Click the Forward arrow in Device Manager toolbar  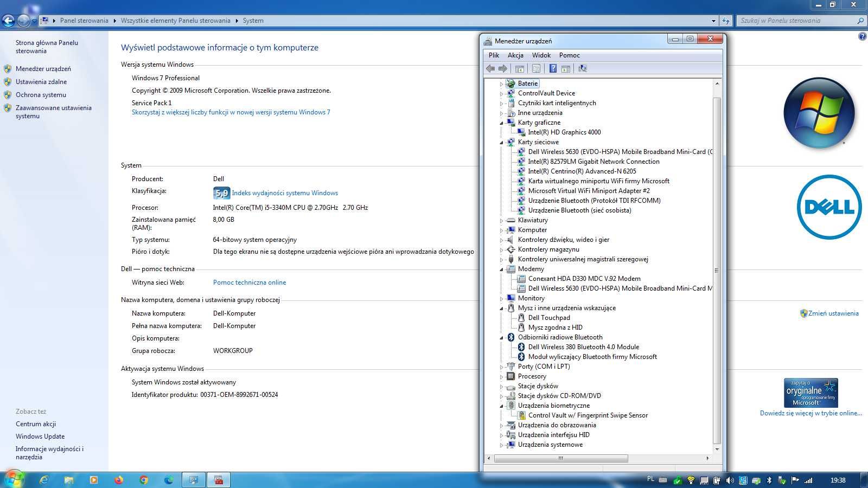pos(503,68)
